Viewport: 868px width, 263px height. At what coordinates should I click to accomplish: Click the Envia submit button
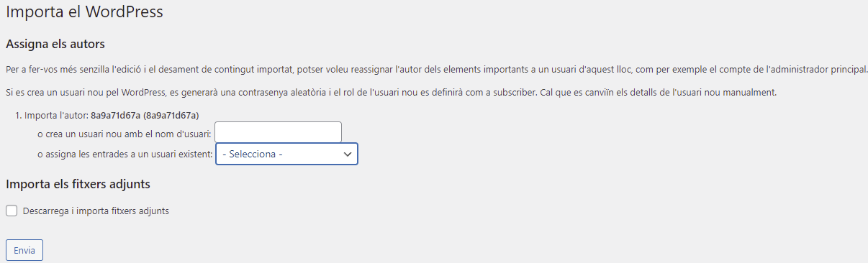tap(24, 250)
